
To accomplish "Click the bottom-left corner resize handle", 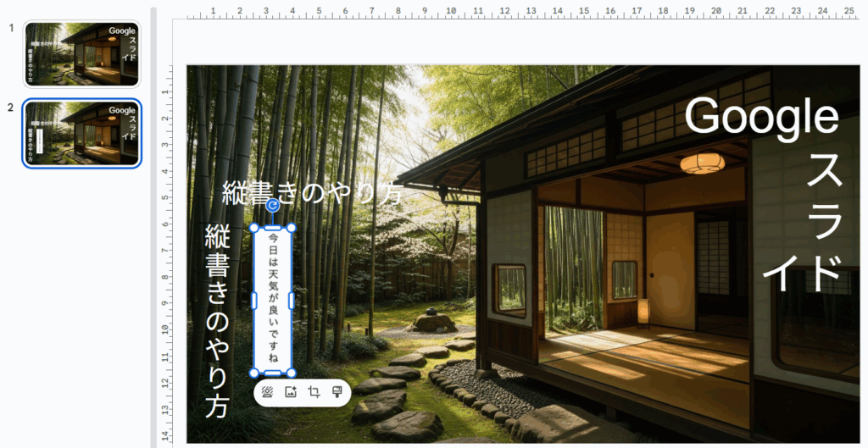I will (254, 373).
